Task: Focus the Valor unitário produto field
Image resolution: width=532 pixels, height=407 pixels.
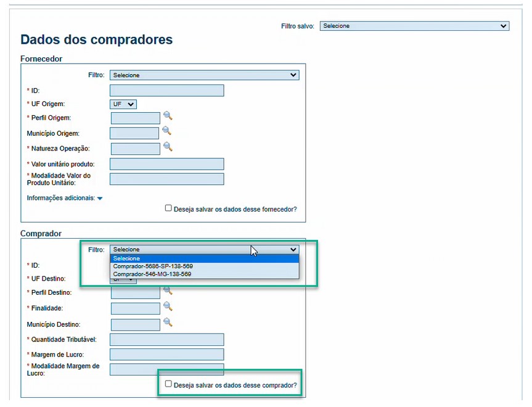Action: coord(166,164)
